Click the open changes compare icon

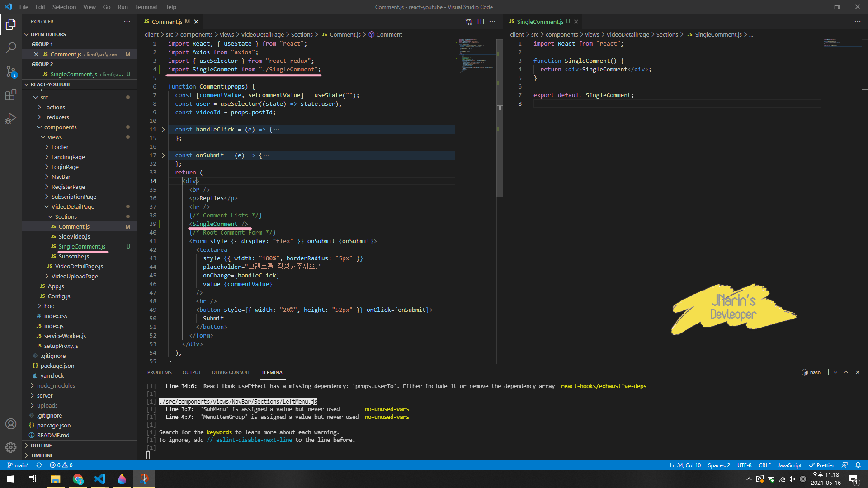(x=469, y=22)
